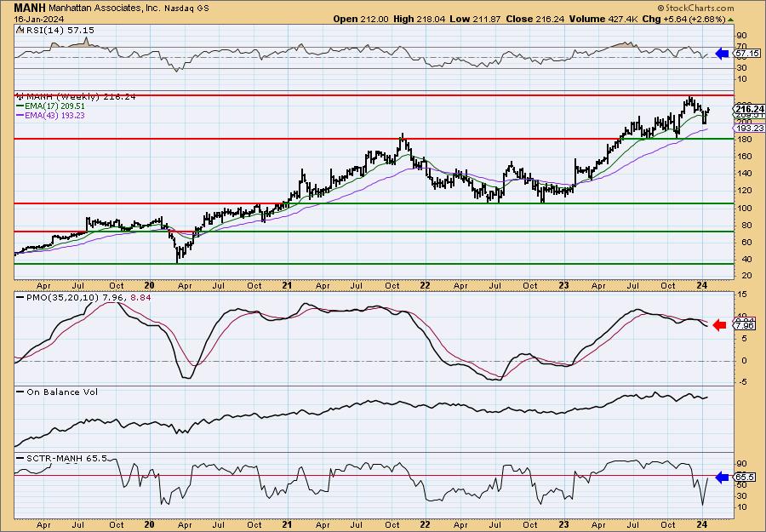Click the black line swatch before PMO(35,20,10)
The height and width of the screenshot is (532, 766).
20,297
